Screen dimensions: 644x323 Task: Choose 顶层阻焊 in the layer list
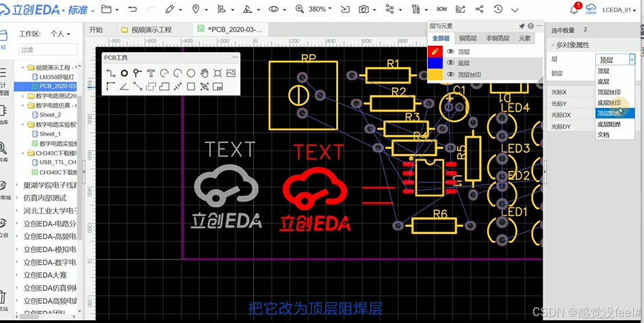tap(615, 114)
